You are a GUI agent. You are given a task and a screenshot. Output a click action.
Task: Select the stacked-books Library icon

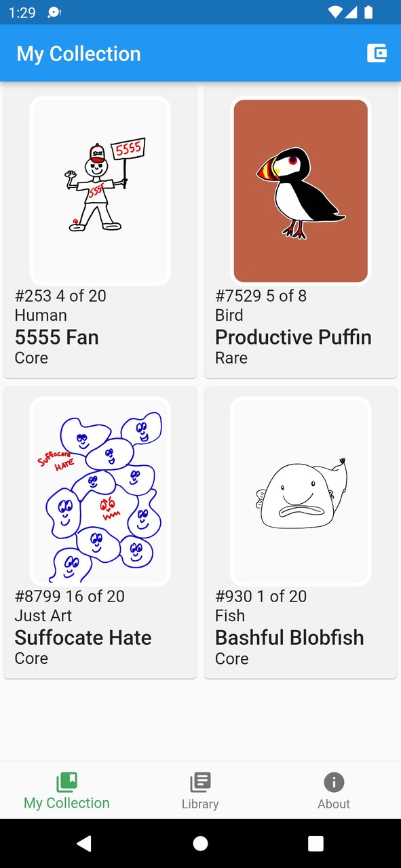click(200, 781)
